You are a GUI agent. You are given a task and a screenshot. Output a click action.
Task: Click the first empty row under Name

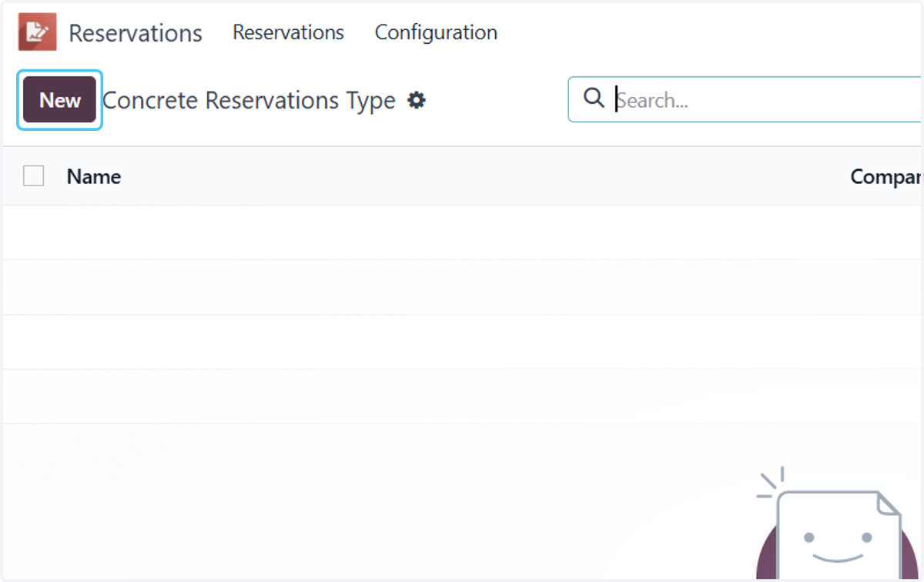click(x=462, y=232)
